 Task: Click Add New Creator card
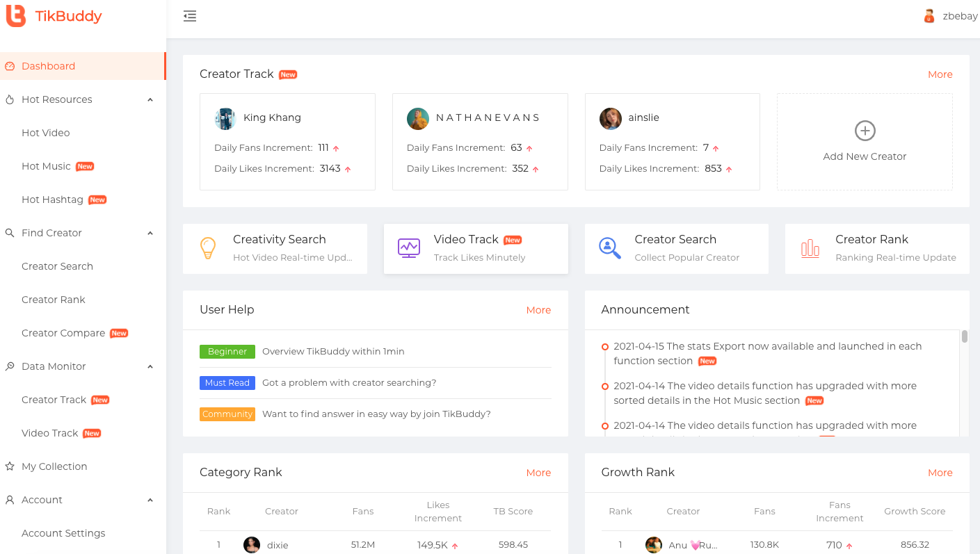pos(865,142)
